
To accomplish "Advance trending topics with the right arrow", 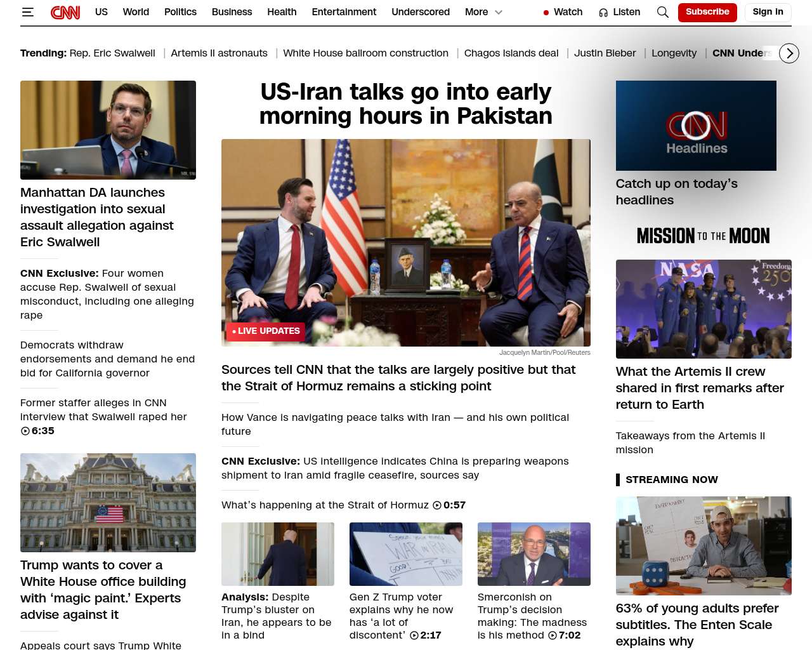I will 789,53.
